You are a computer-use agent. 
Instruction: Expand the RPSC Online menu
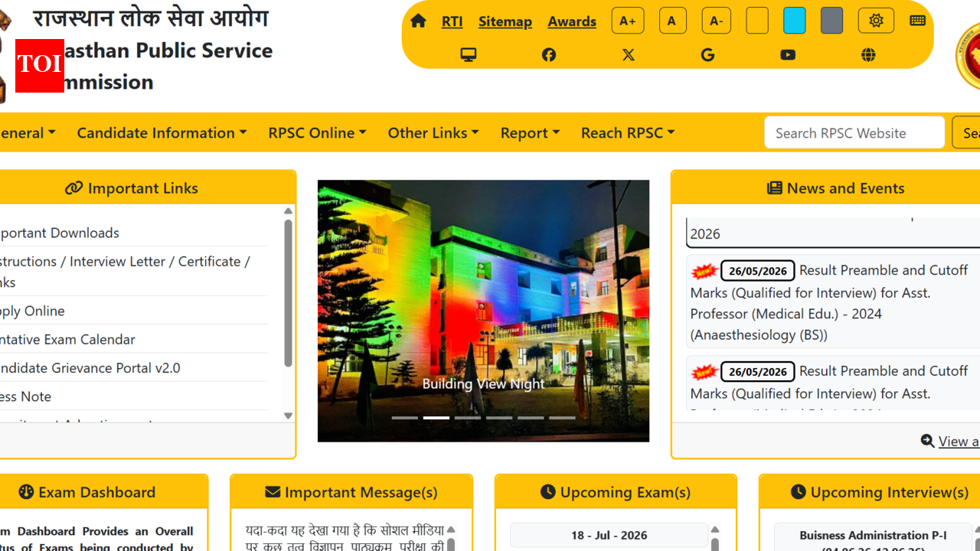[317, 133]
